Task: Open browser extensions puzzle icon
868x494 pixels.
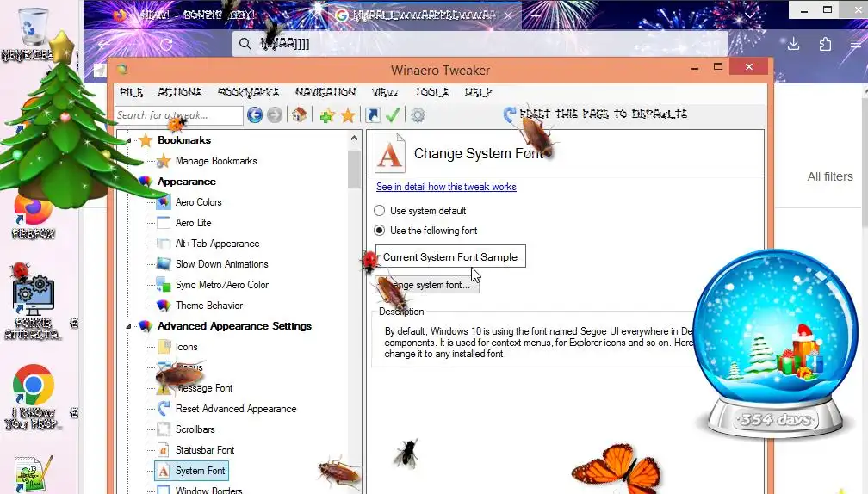Action: click(x=825, y=44)
